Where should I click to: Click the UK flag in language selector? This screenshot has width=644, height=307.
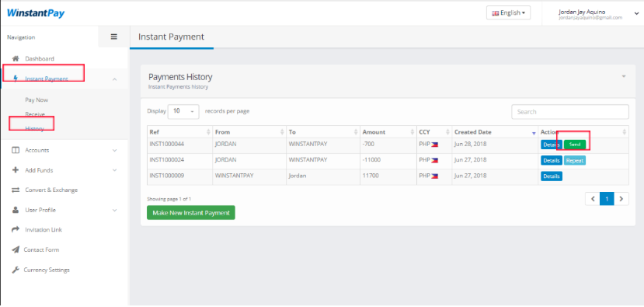coord(496,13)
